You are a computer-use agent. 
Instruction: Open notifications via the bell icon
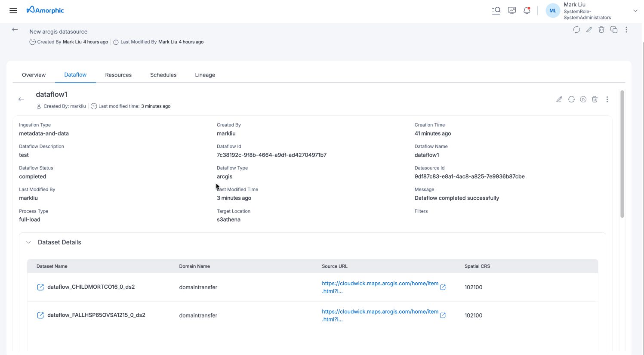(527, 10)
